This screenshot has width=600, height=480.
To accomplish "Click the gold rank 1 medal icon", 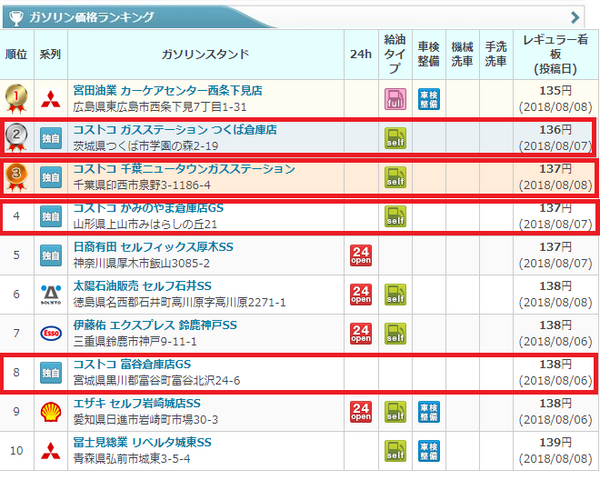I will [x=16, y=99].
